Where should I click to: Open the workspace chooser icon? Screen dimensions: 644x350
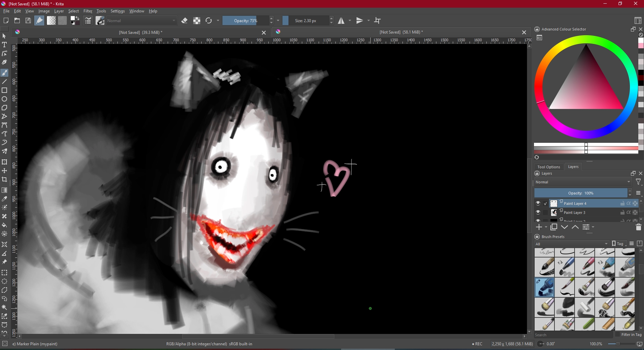point(638,21)
